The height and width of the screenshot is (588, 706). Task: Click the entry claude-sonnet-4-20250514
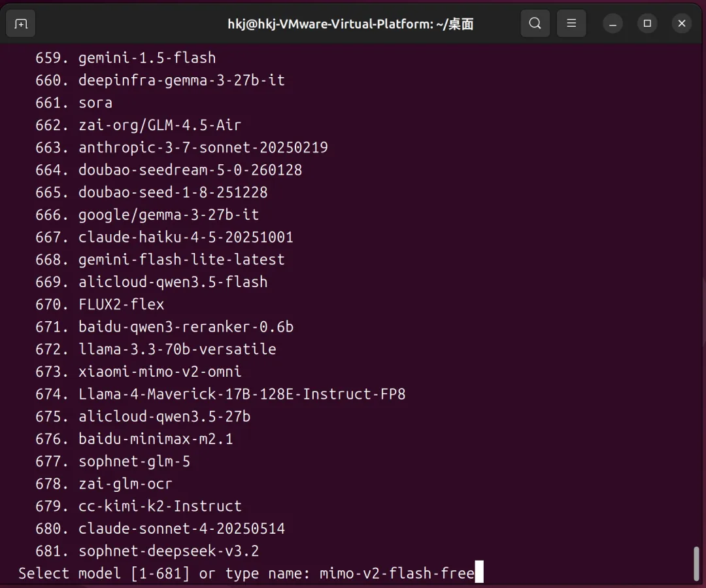tap(182, 529)
